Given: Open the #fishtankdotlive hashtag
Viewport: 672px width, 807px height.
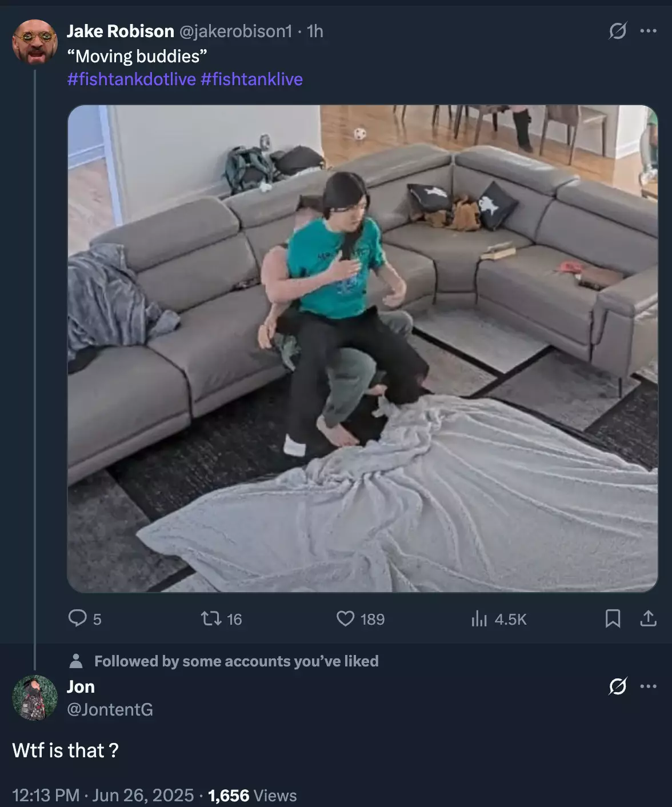Looking at the screenshot, I should tap(131, 79).
